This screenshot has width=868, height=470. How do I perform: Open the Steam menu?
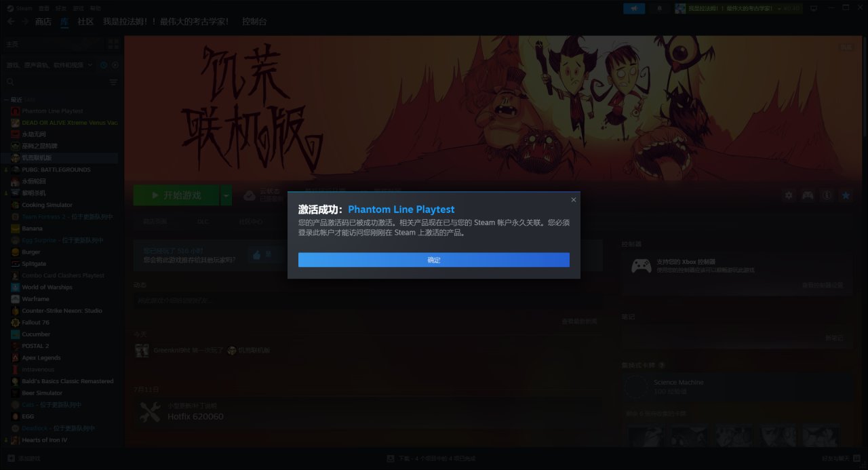coord(20,8)
